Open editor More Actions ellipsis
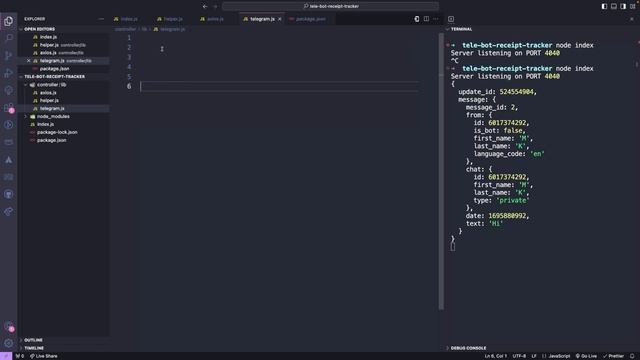This screenshot has width=640, height=360. [436, 19]
